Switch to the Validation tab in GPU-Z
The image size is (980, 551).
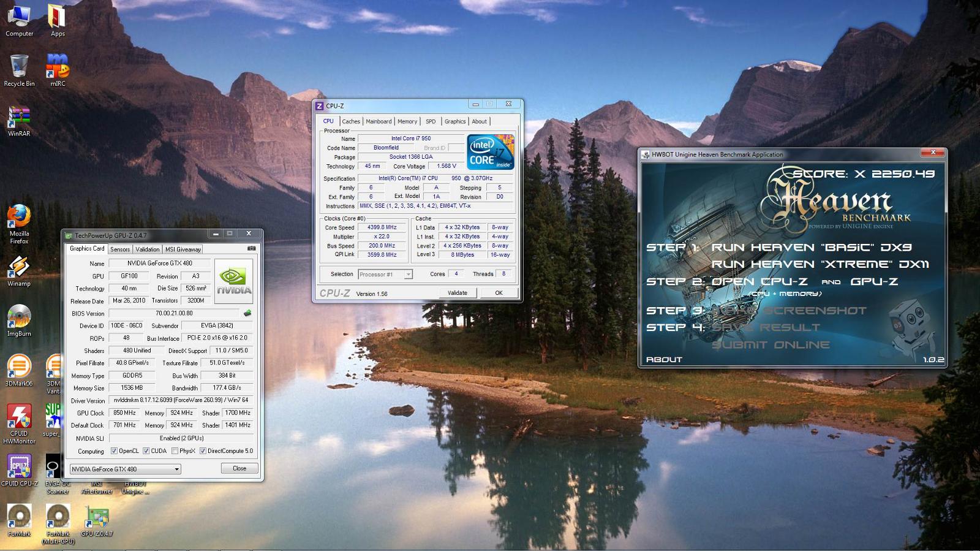point(147,249)
